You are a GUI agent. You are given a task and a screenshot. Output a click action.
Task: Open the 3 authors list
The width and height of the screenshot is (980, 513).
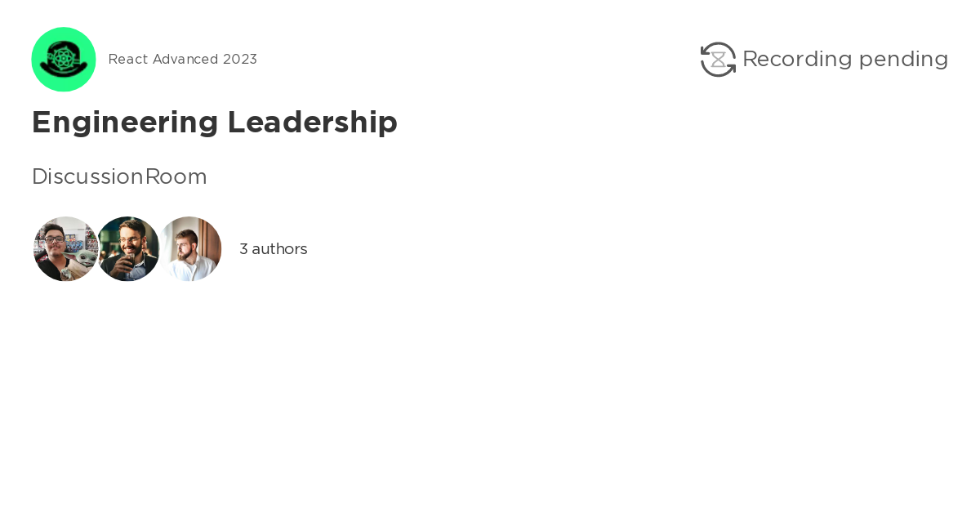(x=273, y=248)
